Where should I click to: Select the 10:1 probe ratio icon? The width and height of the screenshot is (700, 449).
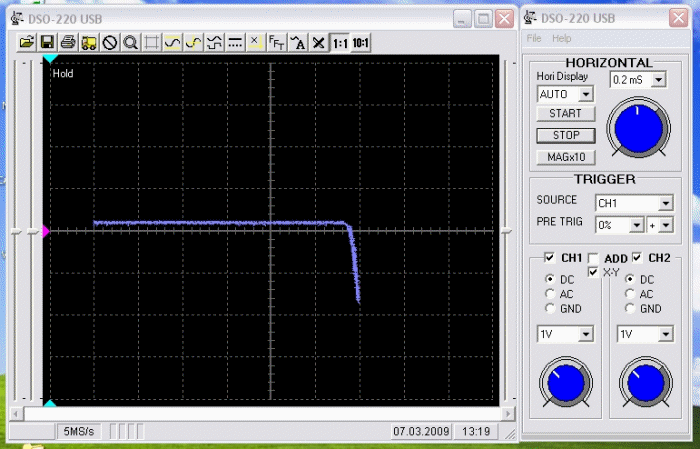coord(360,42)
